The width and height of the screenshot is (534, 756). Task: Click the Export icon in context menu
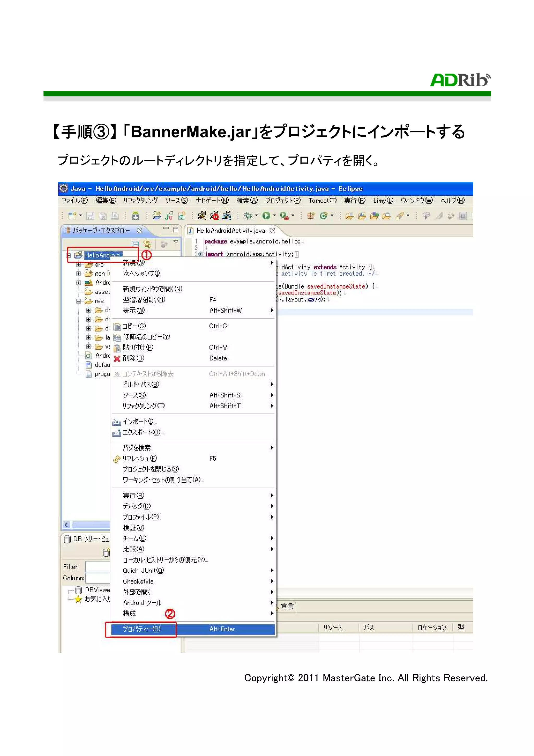pos(117,433)
